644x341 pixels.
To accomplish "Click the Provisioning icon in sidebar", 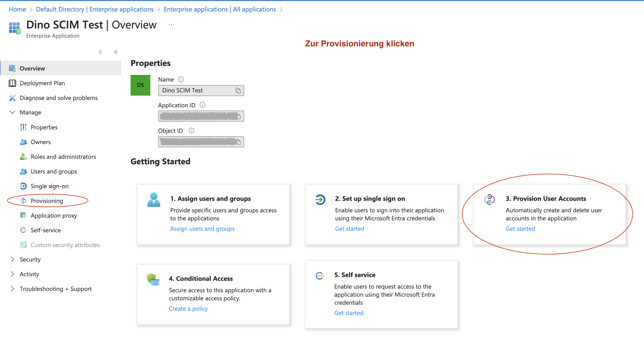I will [x=23, y=201].
